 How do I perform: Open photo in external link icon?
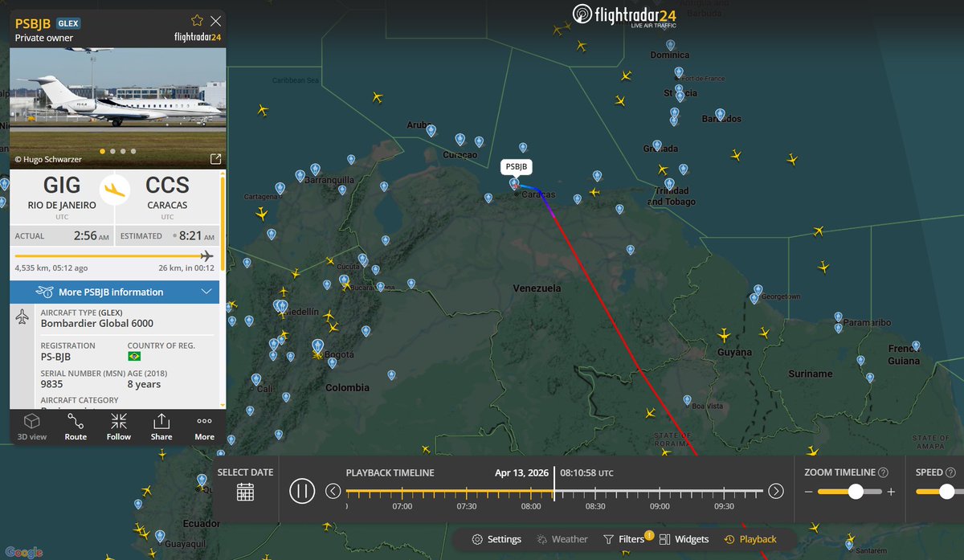215,159
